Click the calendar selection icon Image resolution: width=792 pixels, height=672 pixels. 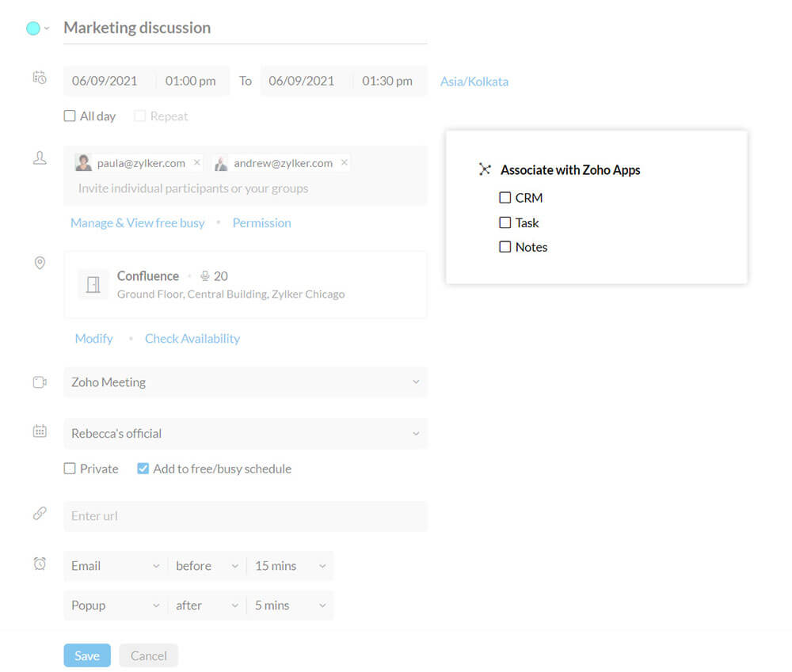coord(40,431)
